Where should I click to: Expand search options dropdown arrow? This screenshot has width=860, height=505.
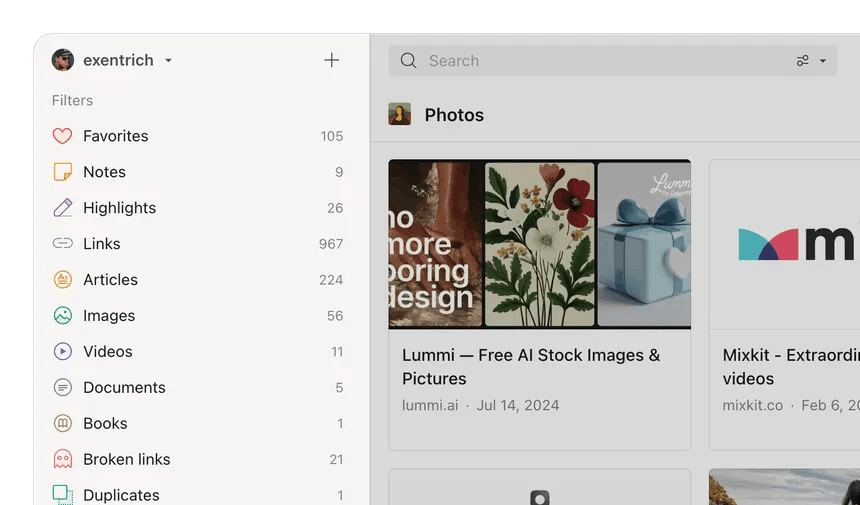pyautogui.click(x=823, y=61)
